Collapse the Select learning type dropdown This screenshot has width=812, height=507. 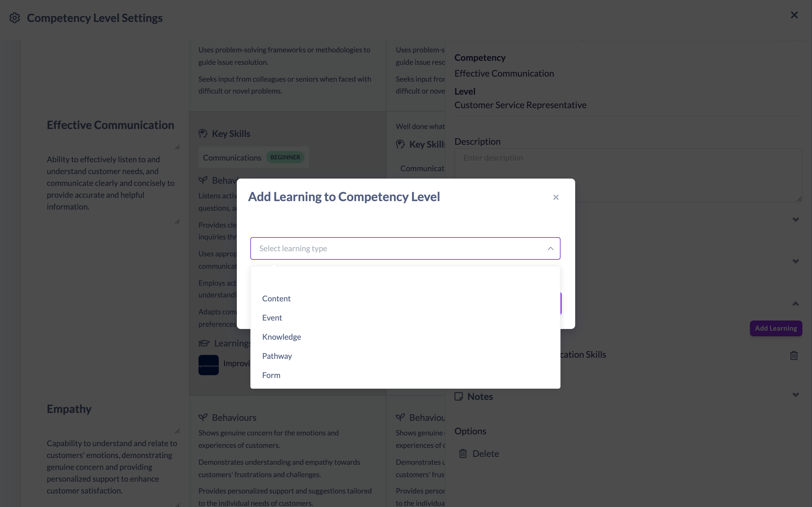[551, 248]
